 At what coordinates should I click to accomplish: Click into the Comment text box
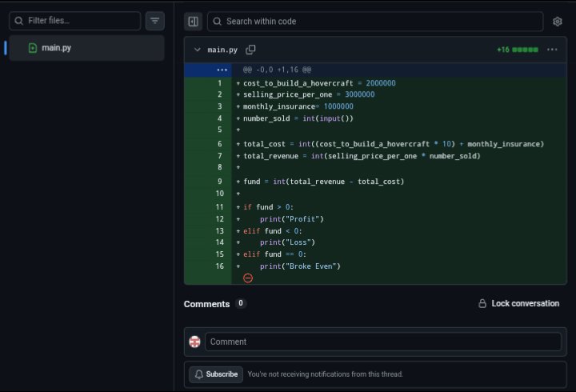[x=383, y=342]
